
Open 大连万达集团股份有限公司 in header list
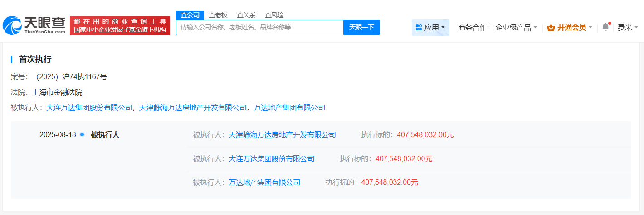90,108
